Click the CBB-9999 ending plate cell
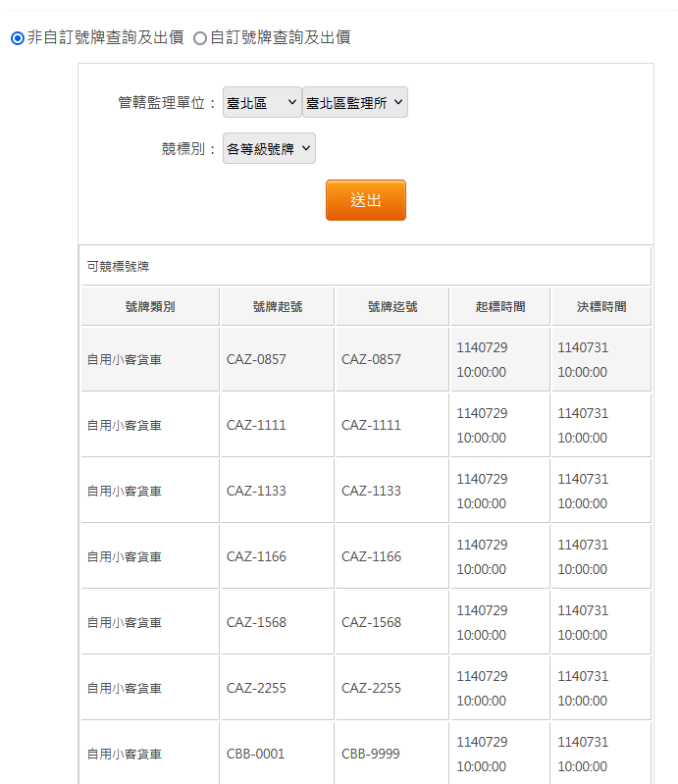This screenshot has width=678, height=784. point(392,754)
